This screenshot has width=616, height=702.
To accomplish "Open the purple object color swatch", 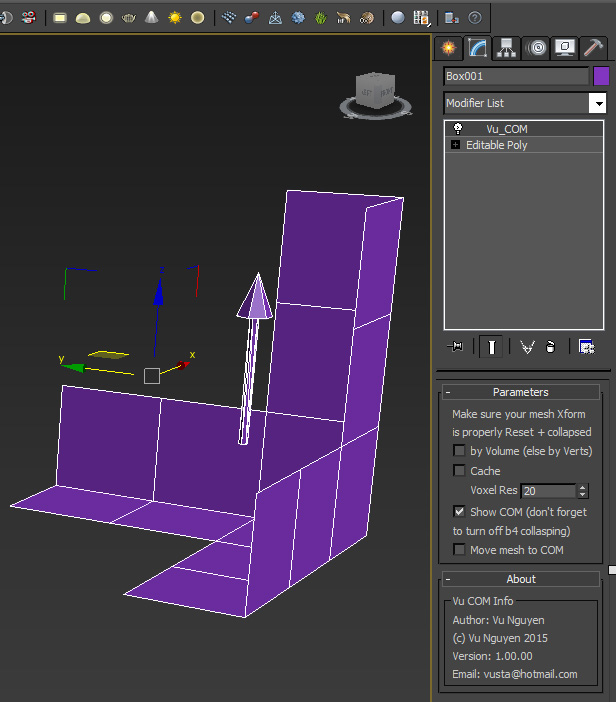I will pyautogui.click(x=601, y=76).
